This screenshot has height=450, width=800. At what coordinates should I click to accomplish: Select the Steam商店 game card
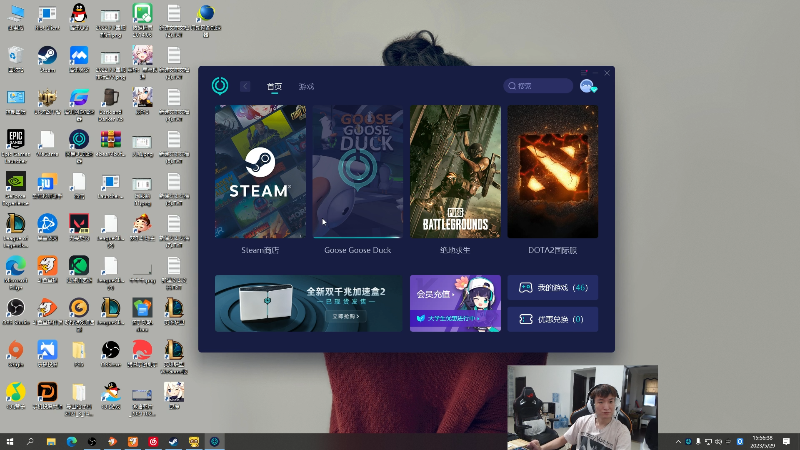coord(260,171)
